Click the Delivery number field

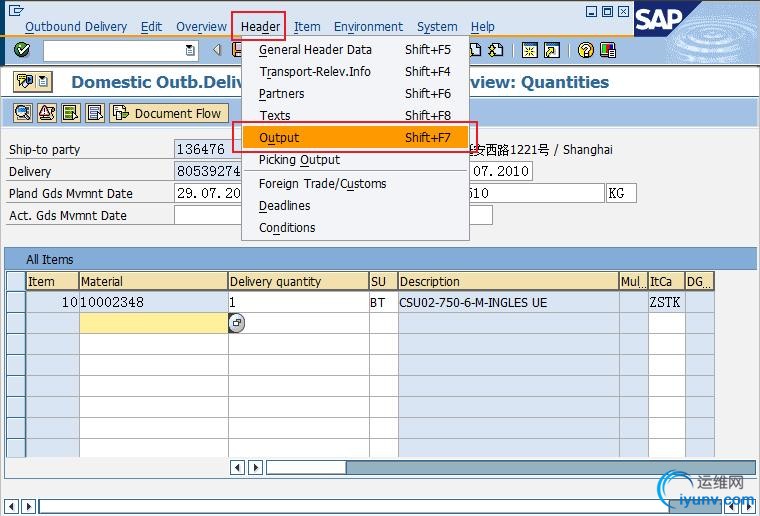pyautogui.click(x=208, y=171)
